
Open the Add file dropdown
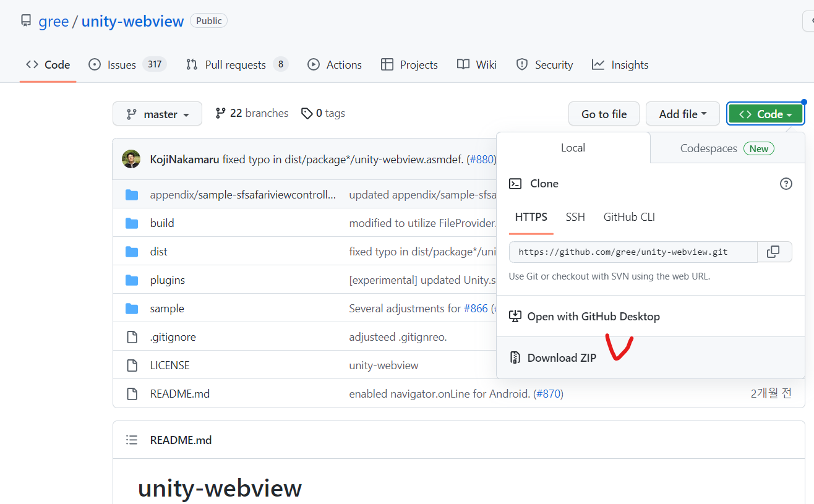point(682,114)
